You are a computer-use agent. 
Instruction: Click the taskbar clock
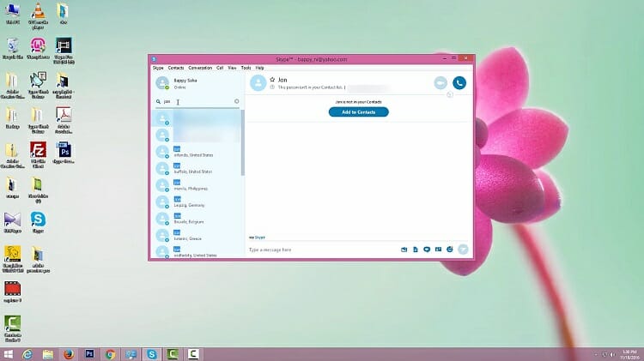click(x=629, y=354)
